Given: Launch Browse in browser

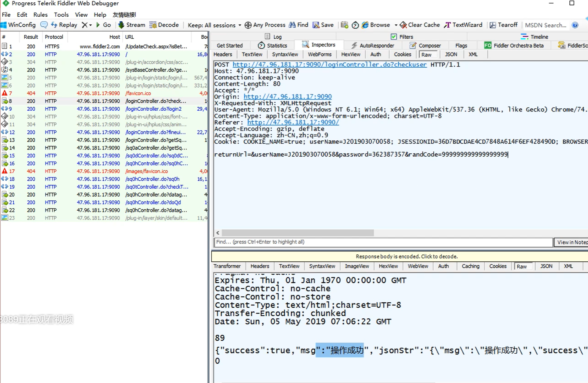Looking at the screenshot, I should [376, 25].
